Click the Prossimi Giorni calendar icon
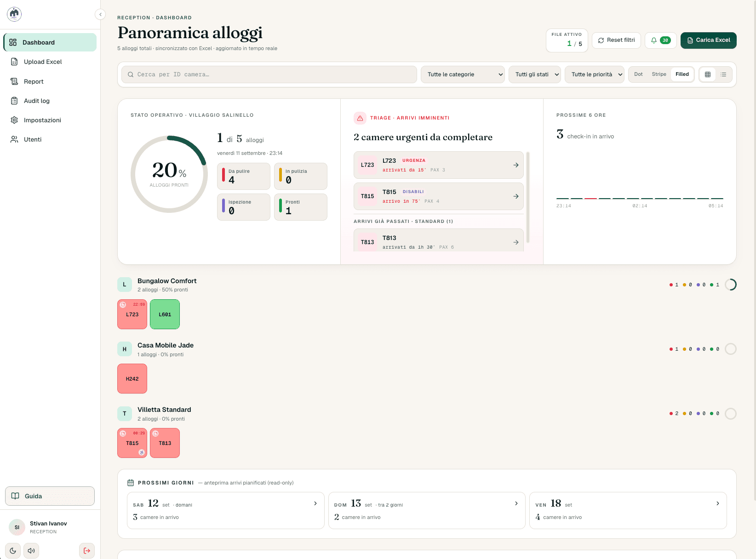756x559 pixels. [x=131, y=483]
